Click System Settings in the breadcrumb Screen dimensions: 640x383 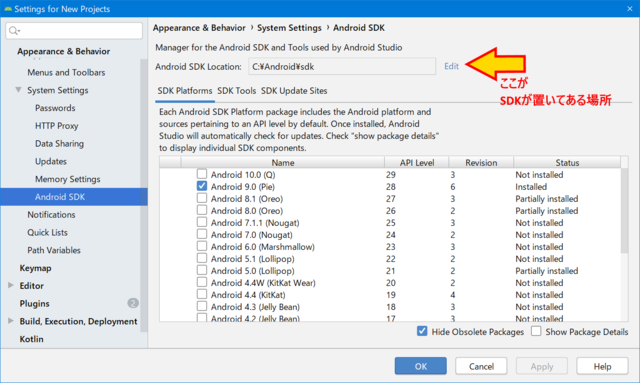[x=289, y=28]
